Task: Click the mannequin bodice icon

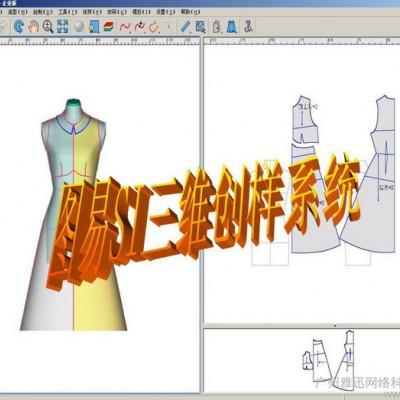Action: pyautogui.click(x=217, y=26)
